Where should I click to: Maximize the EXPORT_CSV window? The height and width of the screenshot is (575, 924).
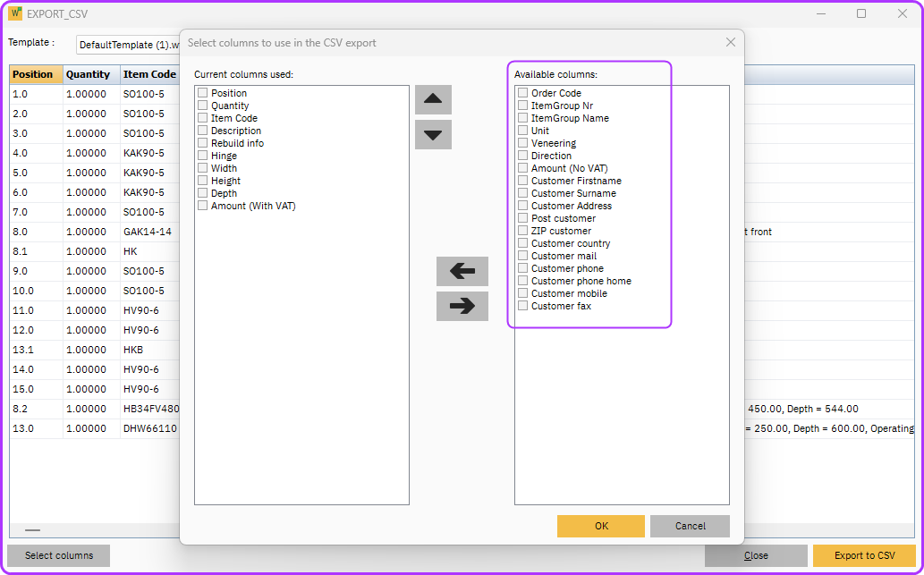click(860, 13)
